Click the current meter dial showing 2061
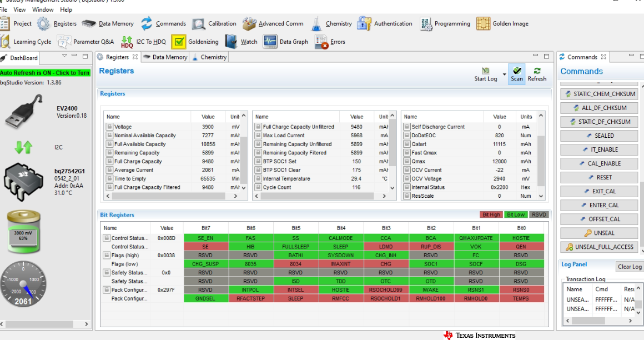This screenshot has height=340, width=644. coord(23,284)
